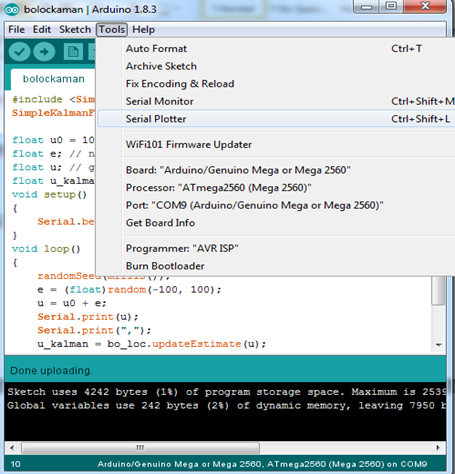Expand the Board submenu
455x474 pixels.
(276, 170)
